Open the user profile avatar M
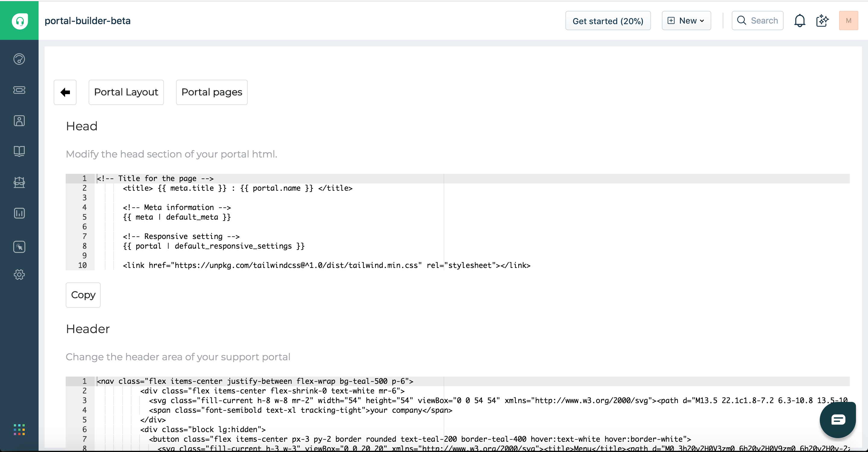Viewport: 868px width, 452px height. point(848,21)
